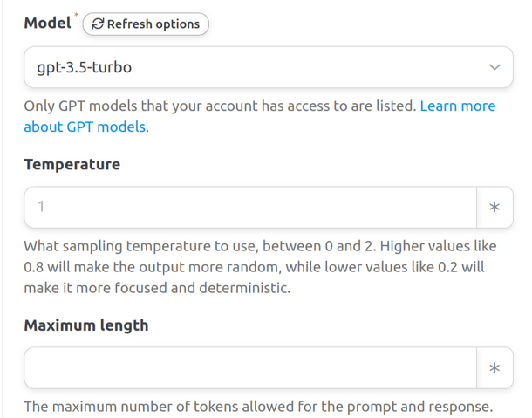The height and width of the screenshot is (418, 532).
Task: Click the asterisk icon next to Temperature field
Action: 494,208
